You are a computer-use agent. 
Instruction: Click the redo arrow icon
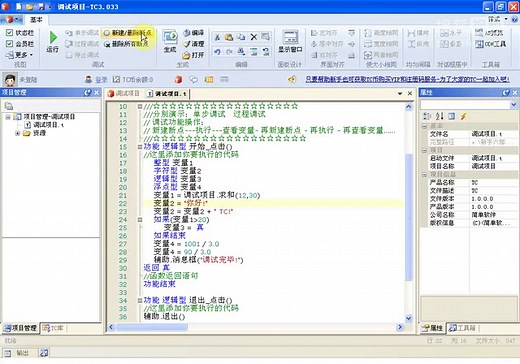tap(229, 52)
